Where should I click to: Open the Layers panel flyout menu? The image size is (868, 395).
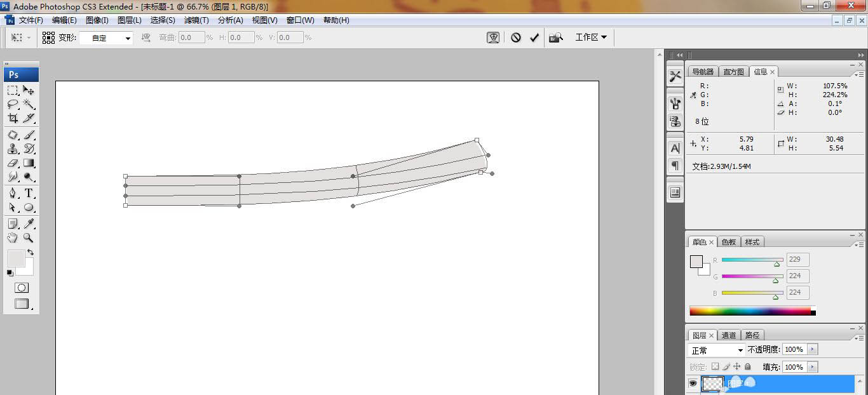(x=860, y=337)
